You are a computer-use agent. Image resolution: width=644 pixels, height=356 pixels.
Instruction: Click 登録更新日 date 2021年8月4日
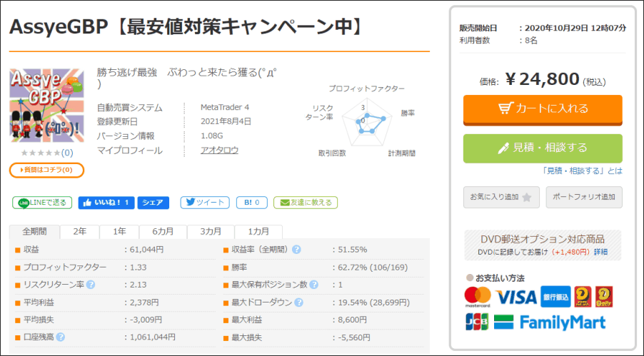point(226,121)
